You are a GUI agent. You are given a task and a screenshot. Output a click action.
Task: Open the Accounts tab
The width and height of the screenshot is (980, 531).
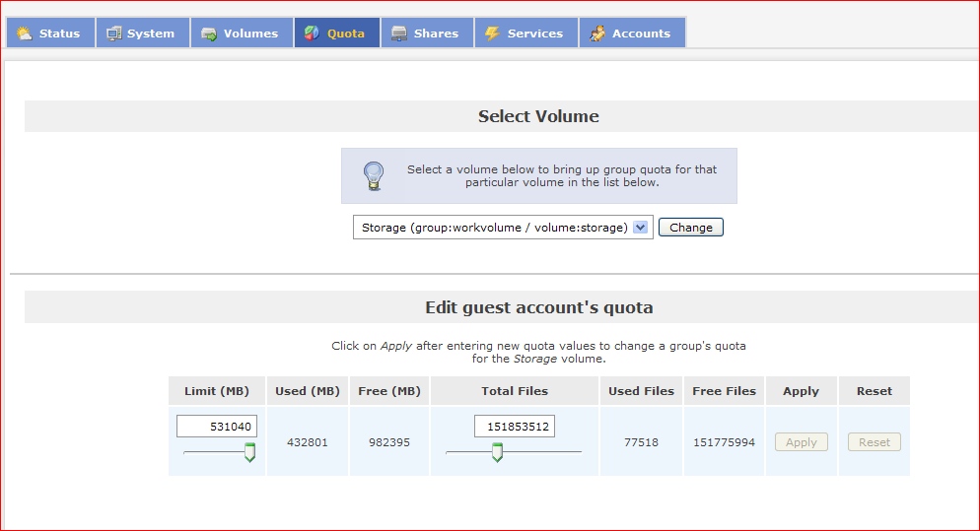[x=633, y=33]
